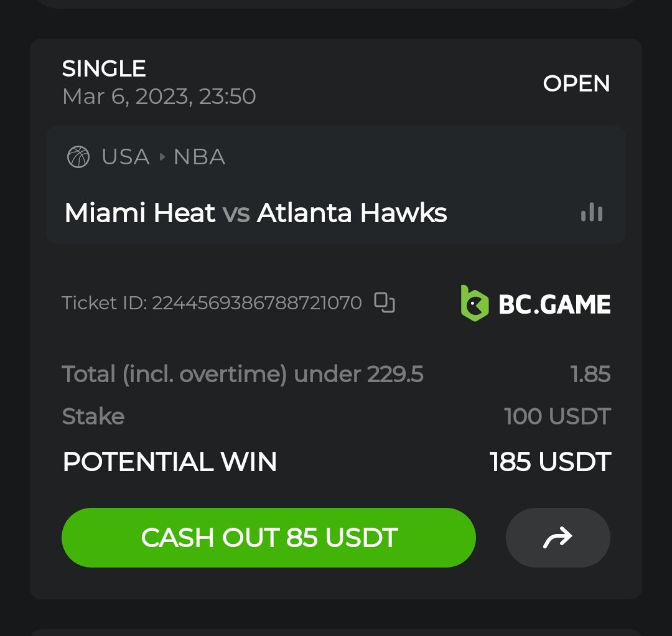Select the USA breadcrumb

[x=126, y=157]
